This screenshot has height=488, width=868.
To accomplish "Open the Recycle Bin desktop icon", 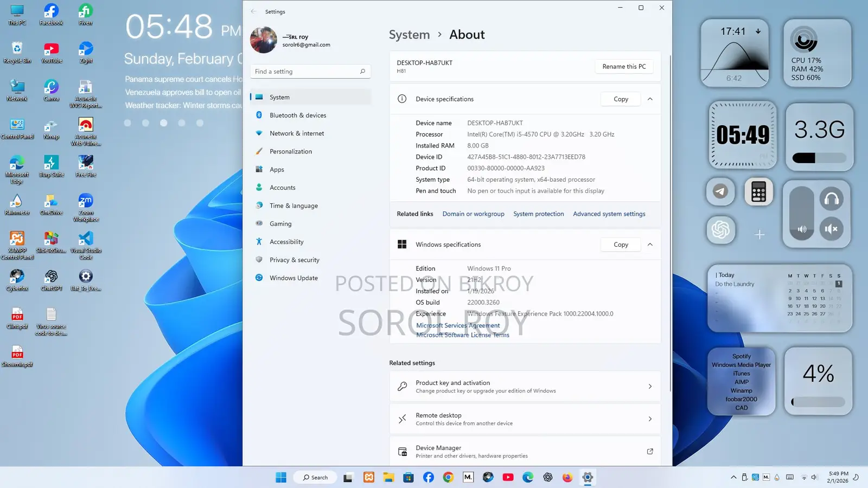I will click(x=17, y=53).
